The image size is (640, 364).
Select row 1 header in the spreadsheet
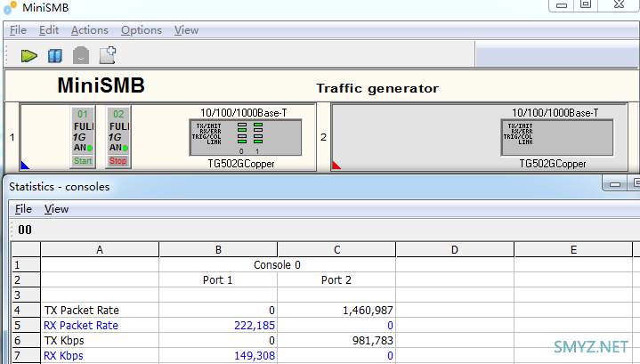[26, 265]
